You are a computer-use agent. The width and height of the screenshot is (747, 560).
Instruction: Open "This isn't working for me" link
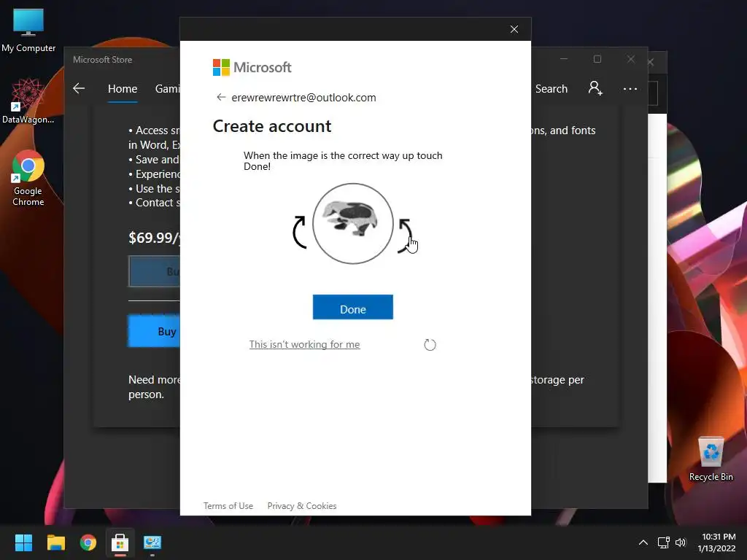point(304,344)
